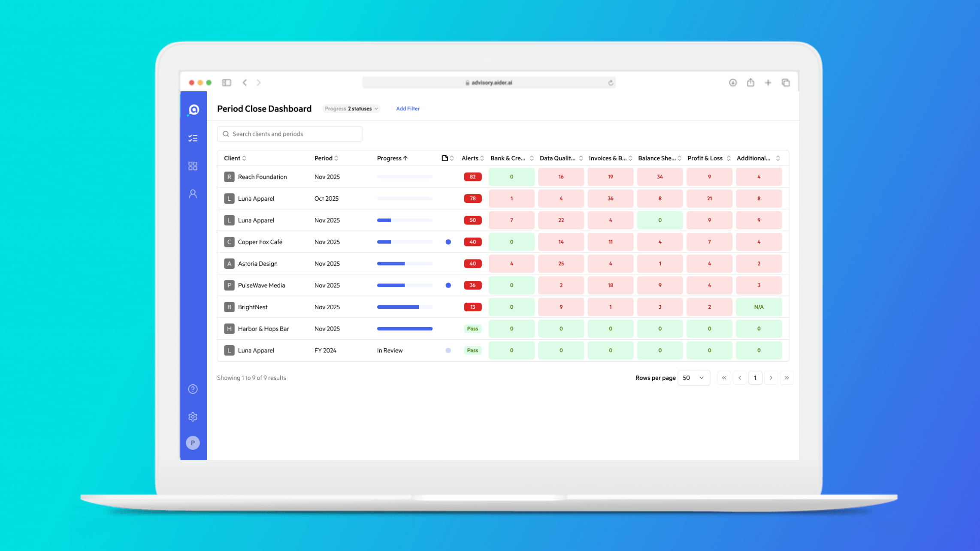The width and height of the screenshot is (980, 551).
Task: Open the Rows per page 50 dropdown
Action: coord(693,378)
